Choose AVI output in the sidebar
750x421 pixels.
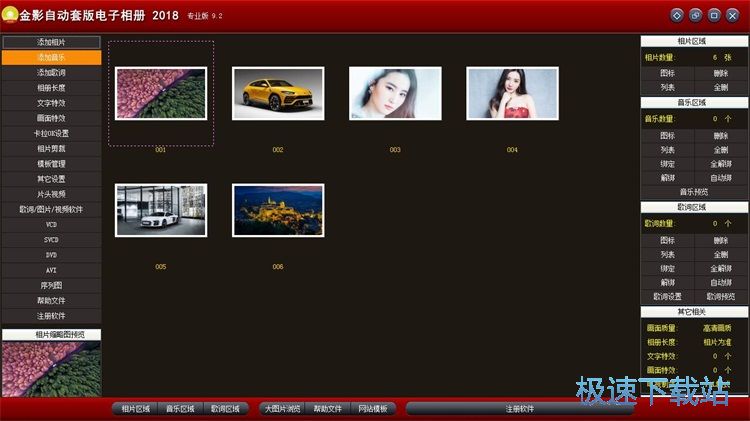click(51, 270)
